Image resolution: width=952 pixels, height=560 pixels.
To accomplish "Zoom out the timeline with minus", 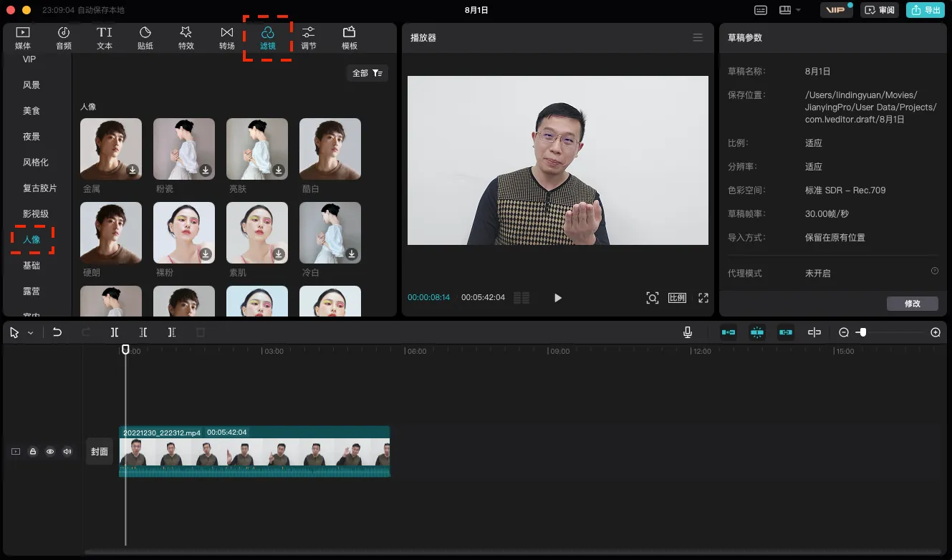I will point(844,332).
